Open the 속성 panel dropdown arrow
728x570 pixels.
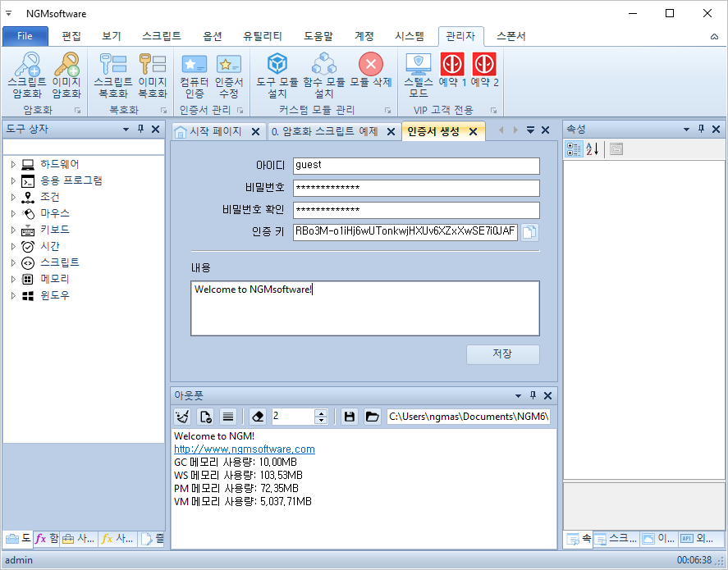(x=686, y=130)
